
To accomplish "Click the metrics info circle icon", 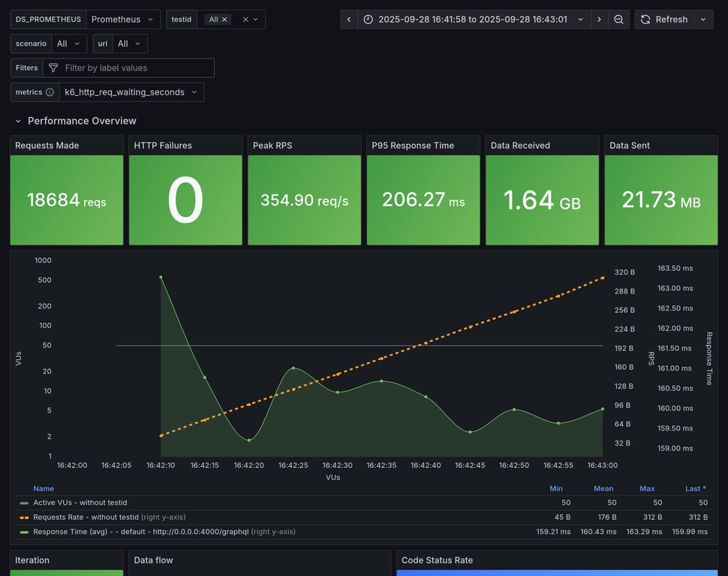I will pyautogui.click(x=50, y=92).
